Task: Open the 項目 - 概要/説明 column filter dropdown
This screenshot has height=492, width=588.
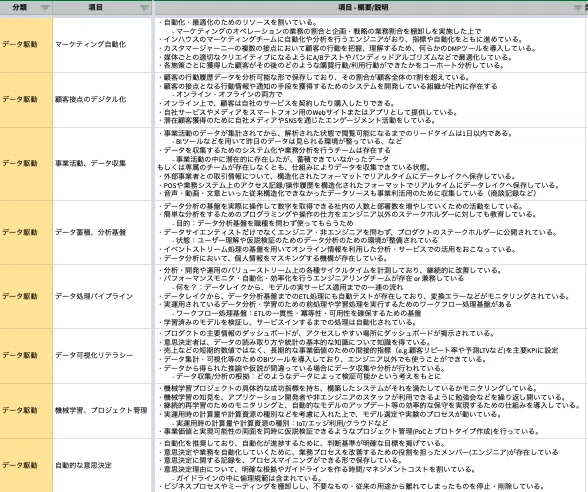Action: point(578,8)
